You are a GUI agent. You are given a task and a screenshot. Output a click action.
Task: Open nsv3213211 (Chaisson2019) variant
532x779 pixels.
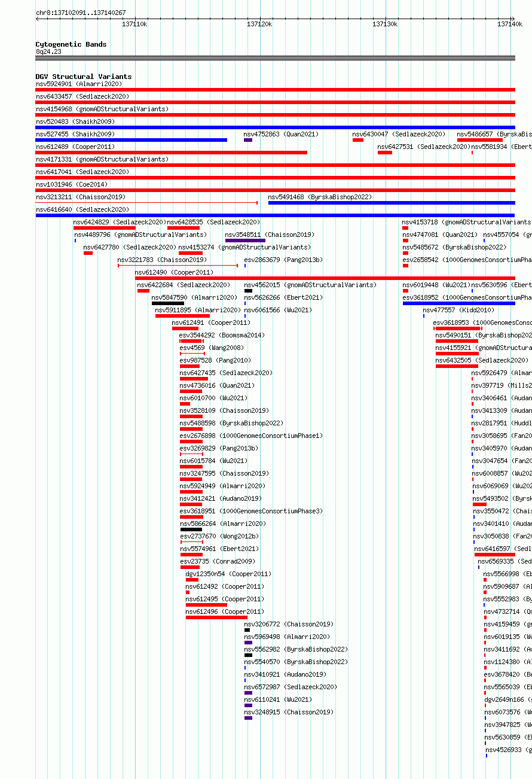(x=81, y=197)
